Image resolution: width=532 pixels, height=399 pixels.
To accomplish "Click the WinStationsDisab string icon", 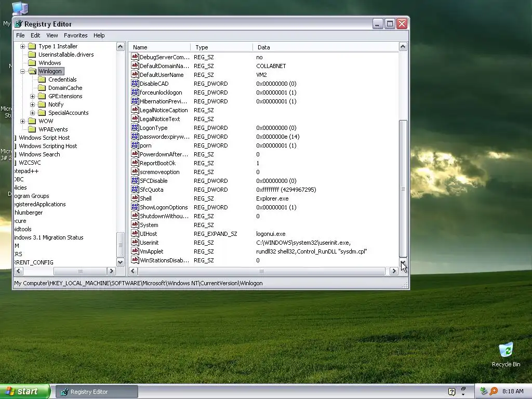I will [x=135, y=260].
